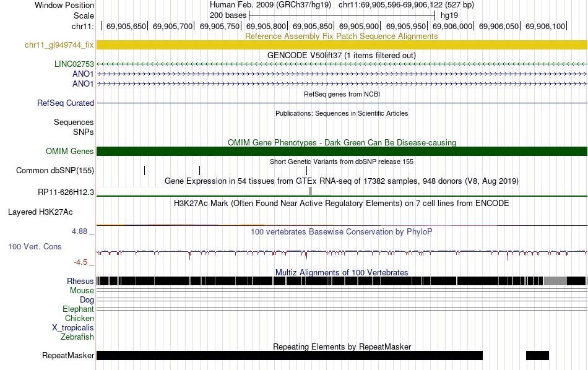Click the Rhesus alignment label
Screen dimensions: 588x370
coord(80,281)
